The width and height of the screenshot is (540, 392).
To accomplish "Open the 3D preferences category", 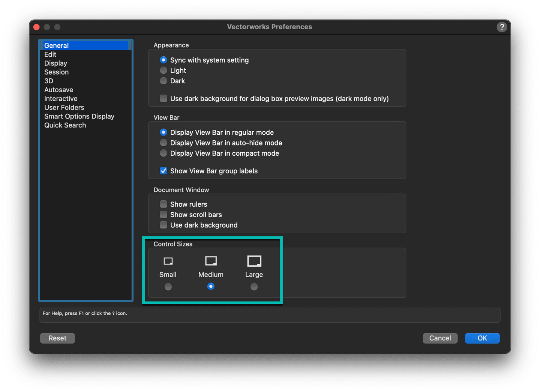I will (86, 81).
